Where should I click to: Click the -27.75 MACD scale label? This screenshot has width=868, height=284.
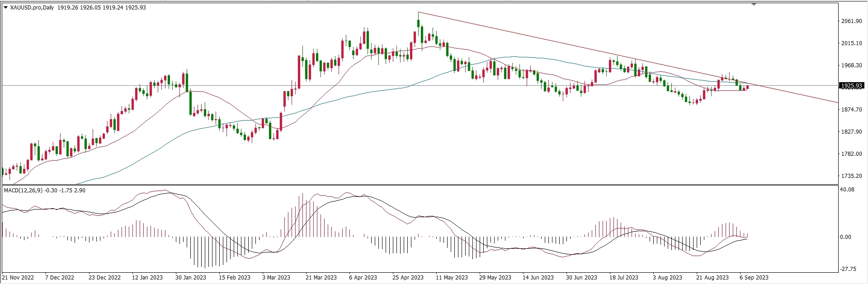[848, 269]
